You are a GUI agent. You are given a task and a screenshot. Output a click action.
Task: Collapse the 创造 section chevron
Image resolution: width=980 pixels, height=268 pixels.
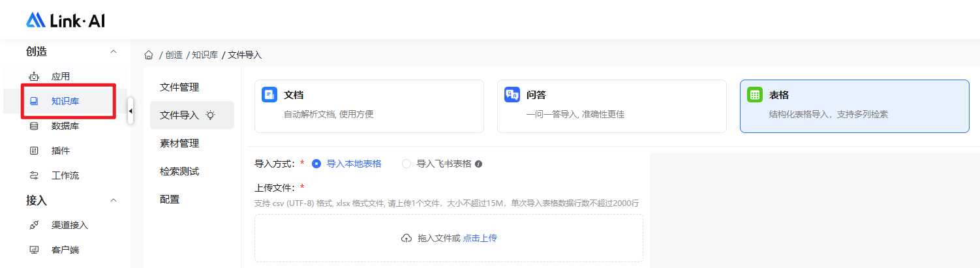coord(114,52)
